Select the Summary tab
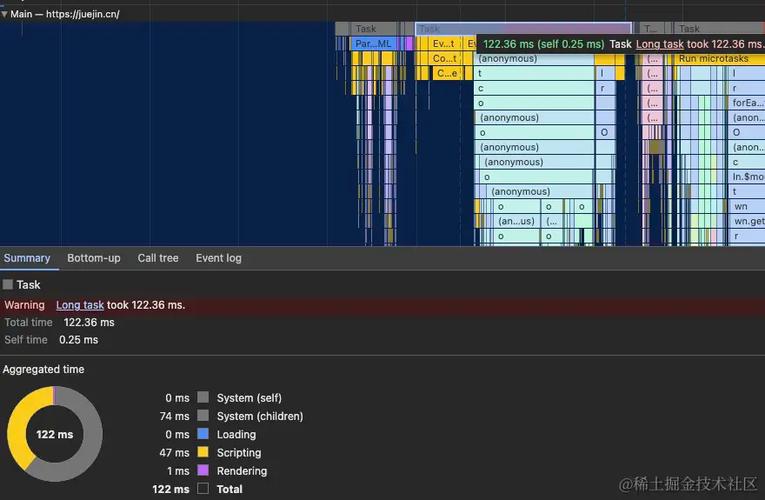The image size is (765, 500). click(x=27, y=258)
